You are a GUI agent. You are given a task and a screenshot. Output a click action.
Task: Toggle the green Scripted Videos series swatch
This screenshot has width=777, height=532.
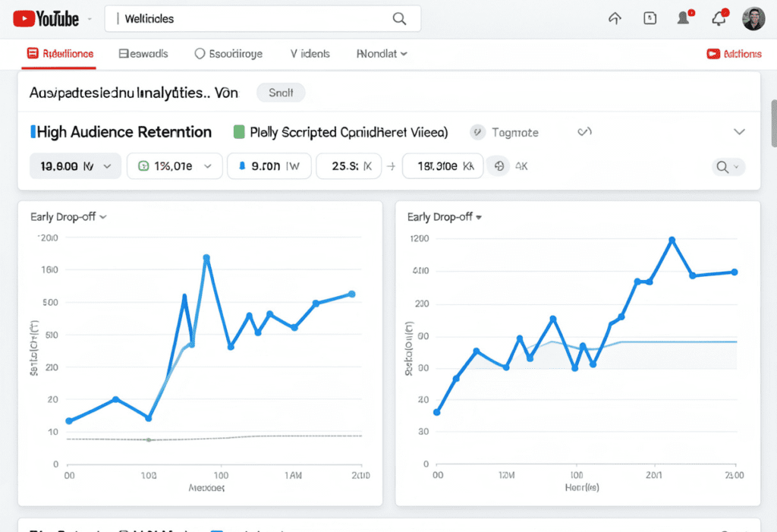pyautogui.click(x=239, y=132)
